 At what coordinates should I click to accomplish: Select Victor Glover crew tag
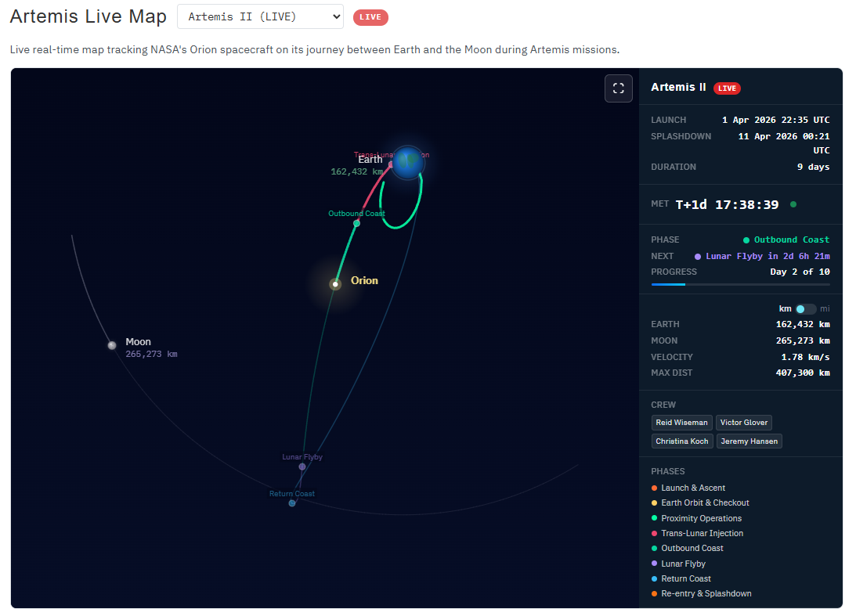tap(743, 423)
